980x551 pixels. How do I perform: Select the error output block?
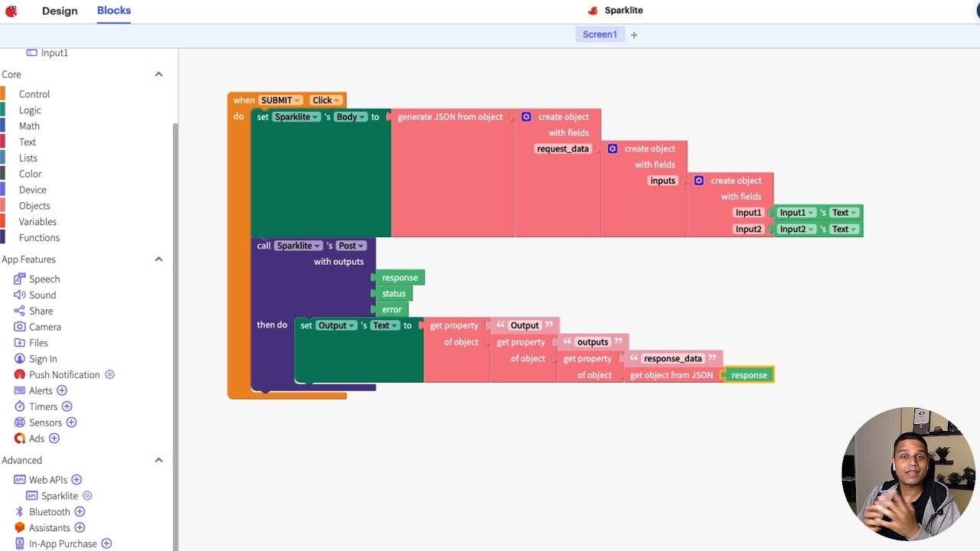pyautogui.click(x=391, y=309)
